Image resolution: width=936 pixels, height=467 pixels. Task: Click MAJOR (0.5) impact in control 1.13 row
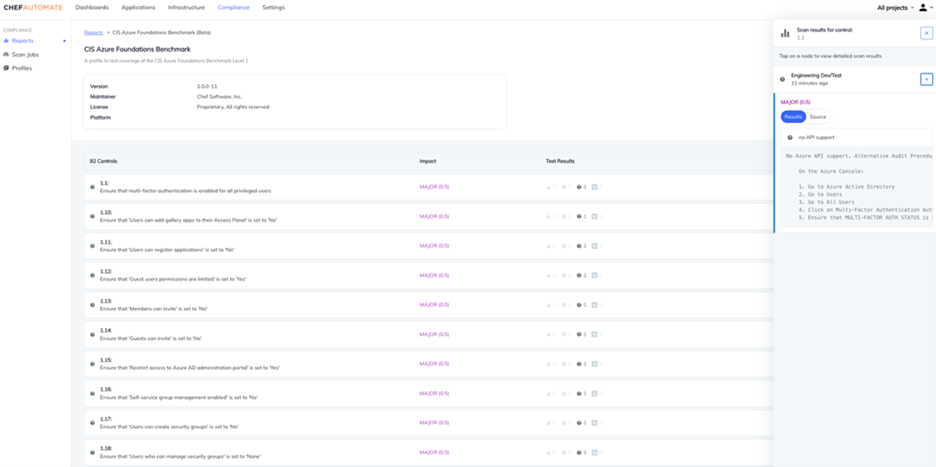pos(435,305)
